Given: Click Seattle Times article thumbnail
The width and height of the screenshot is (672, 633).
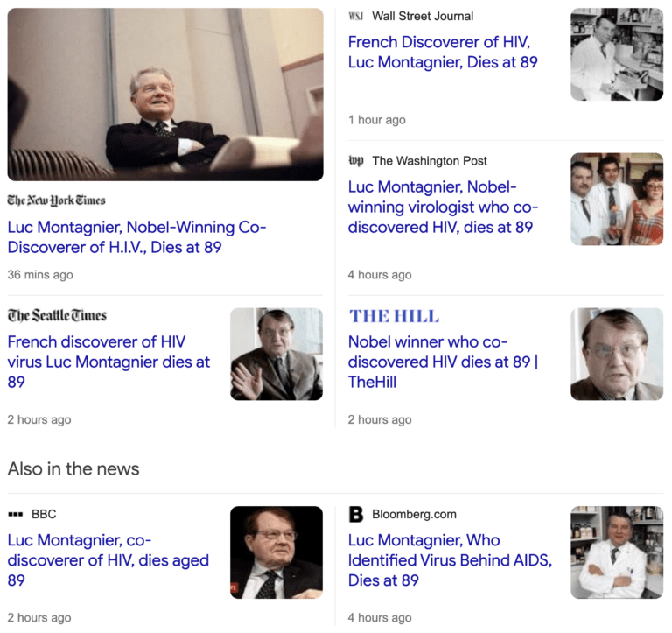Looking at the screenshot, I should pyautogui.click(x=276, y=355).
